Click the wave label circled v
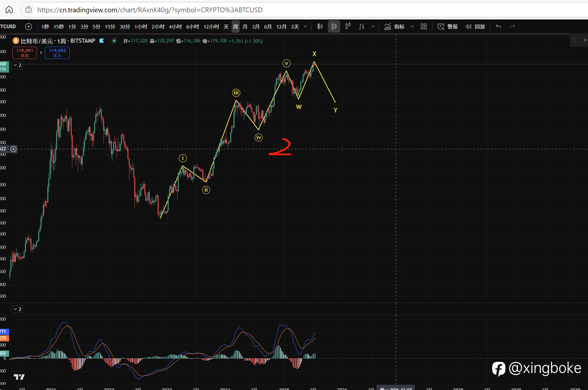 tap(286, 63)
